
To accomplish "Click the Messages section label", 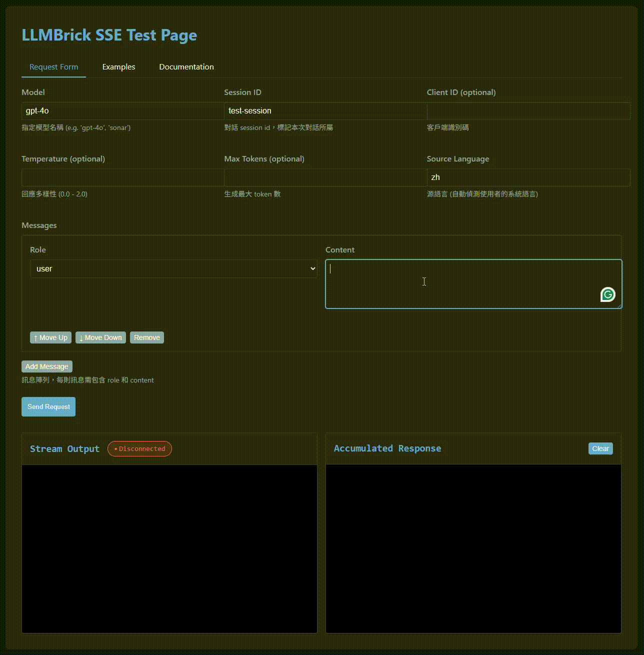I will pos(39,225).
